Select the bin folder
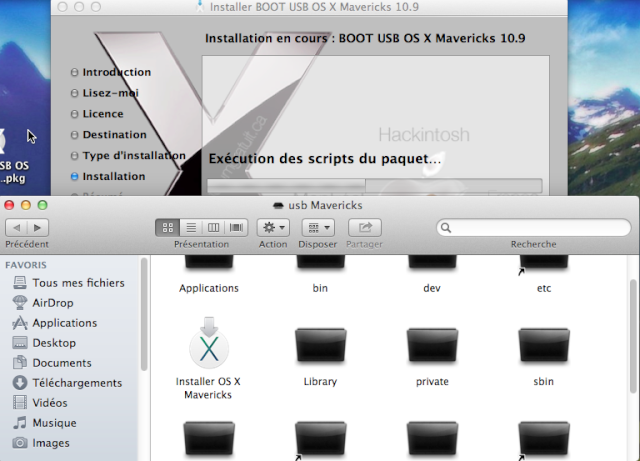The image size is (640, 461). pyautogui.click(x=320, y=262)
